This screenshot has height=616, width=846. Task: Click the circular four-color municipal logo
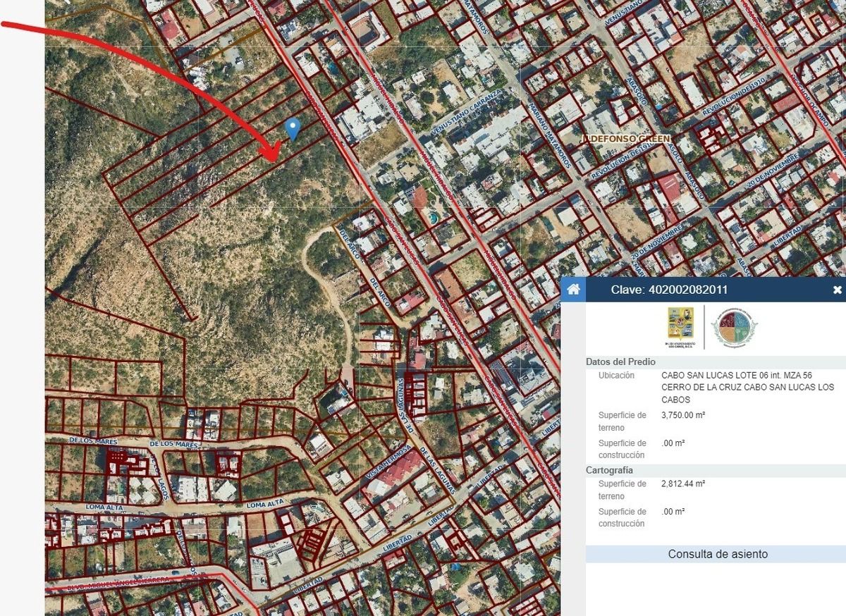pyautogui.click(x=733, y=327)
